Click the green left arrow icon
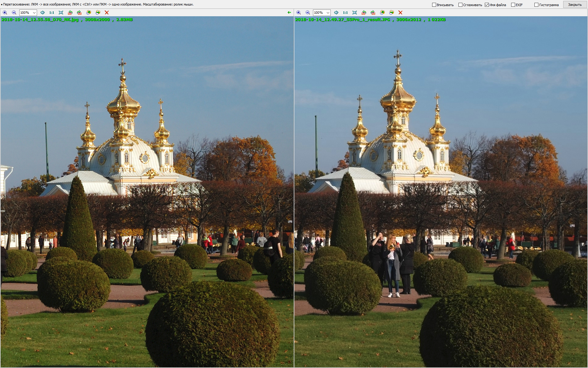588x368 pixels. [289, 13]
